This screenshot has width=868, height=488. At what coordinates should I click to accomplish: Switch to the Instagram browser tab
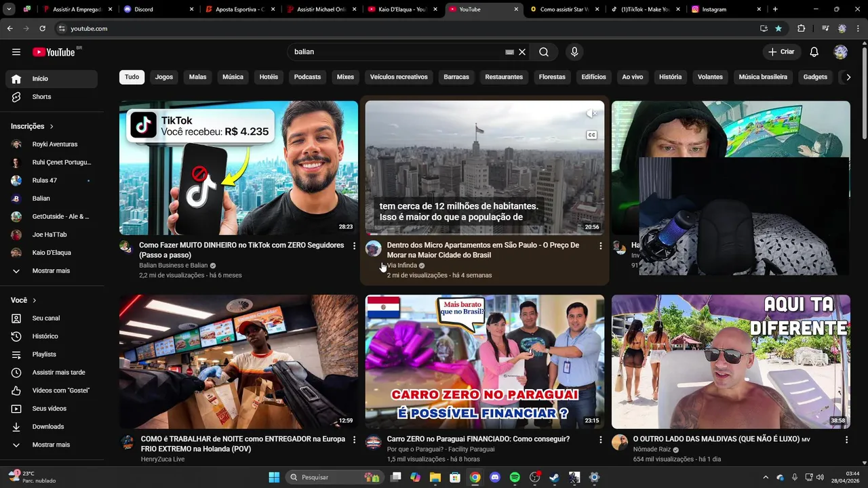pyautogui.click(x=726, y=9)
